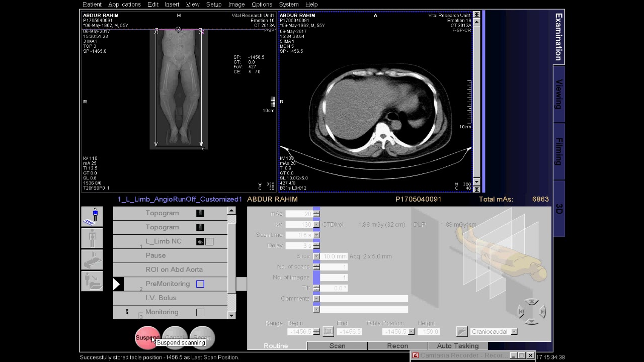Image resolution: width=644 pixels, height=362 pixels.
Task: Click protocol list scroll up arrow
Action: click(x=231, y=211)
